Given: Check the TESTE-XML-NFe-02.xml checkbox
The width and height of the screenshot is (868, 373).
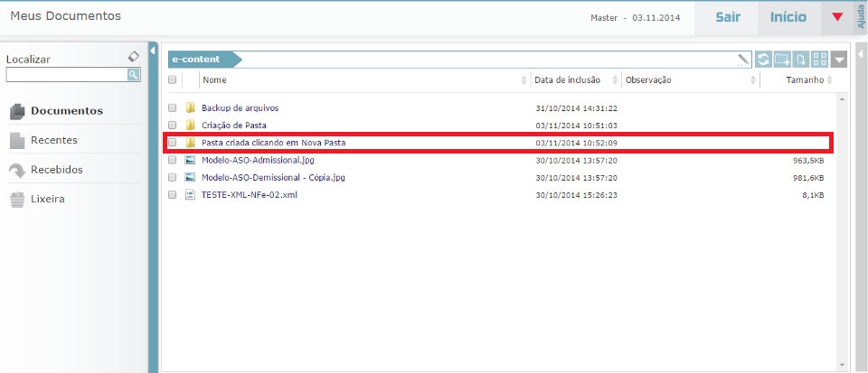Looking at the screenshot, I should 172,195.
